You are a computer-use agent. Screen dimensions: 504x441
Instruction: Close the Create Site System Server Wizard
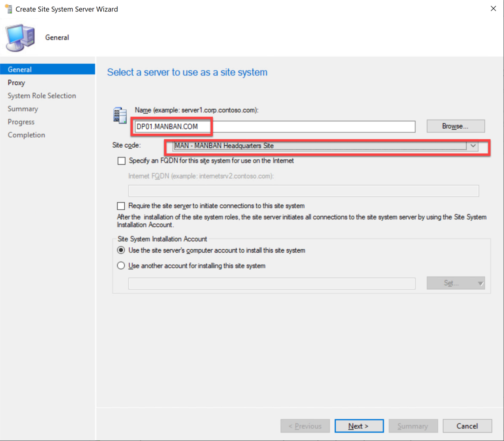(x=493, y=9)
